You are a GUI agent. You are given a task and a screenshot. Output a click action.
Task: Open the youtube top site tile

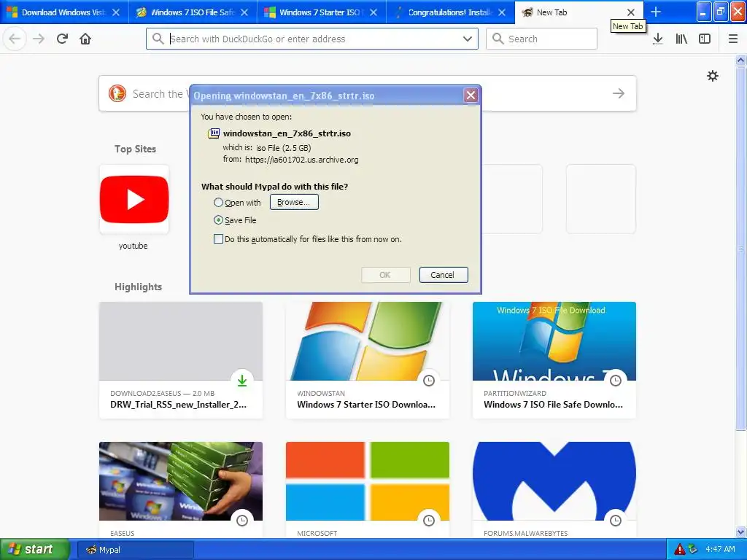(134, 199)
